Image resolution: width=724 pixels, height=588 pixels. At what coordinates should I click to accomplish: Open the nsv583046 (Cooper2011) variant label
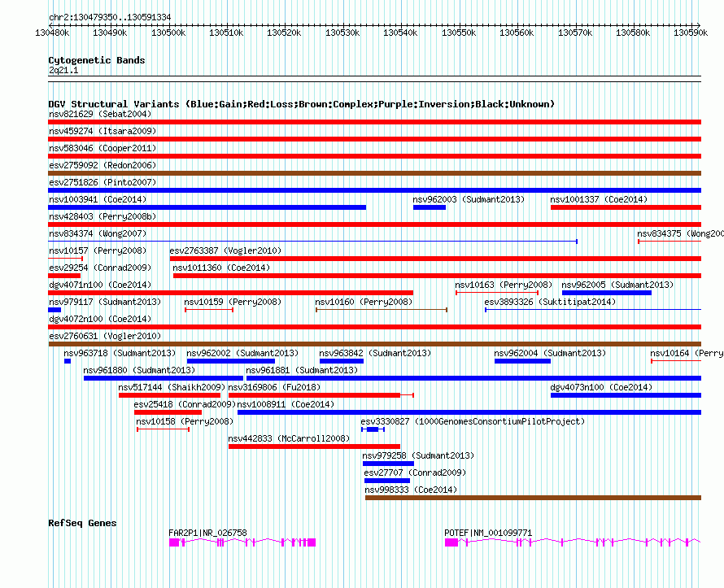(x=102, y=148)
